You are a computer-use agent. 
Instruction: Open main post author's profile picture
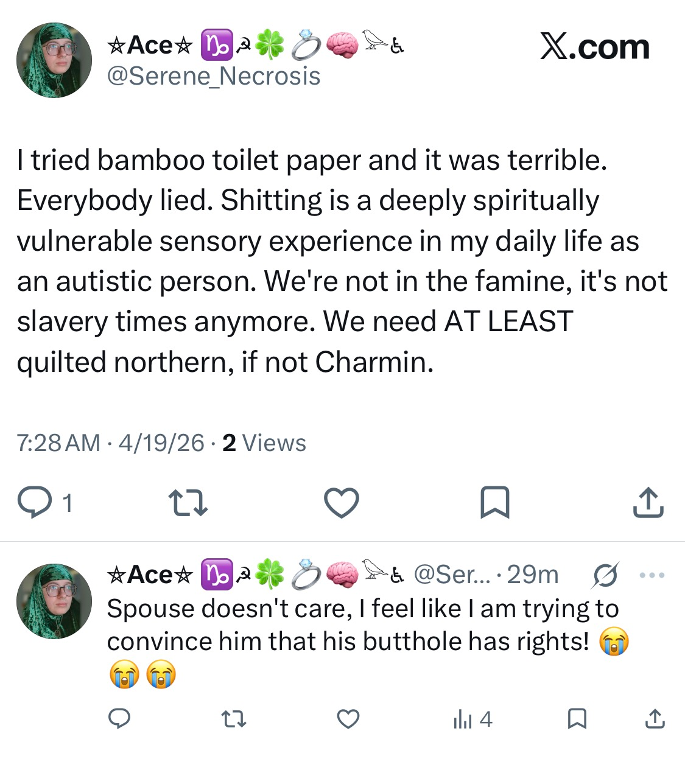(x=54, y=60)
